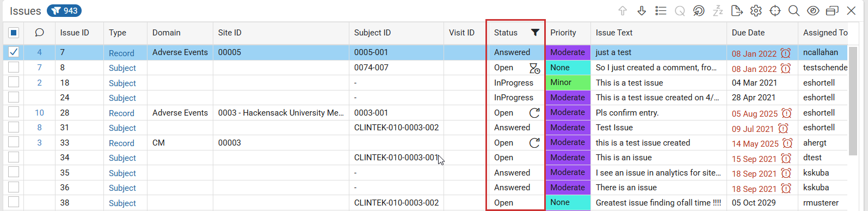
Task: Click the overdue alarm icon for issue 34
Action: (x=786, y=158)
